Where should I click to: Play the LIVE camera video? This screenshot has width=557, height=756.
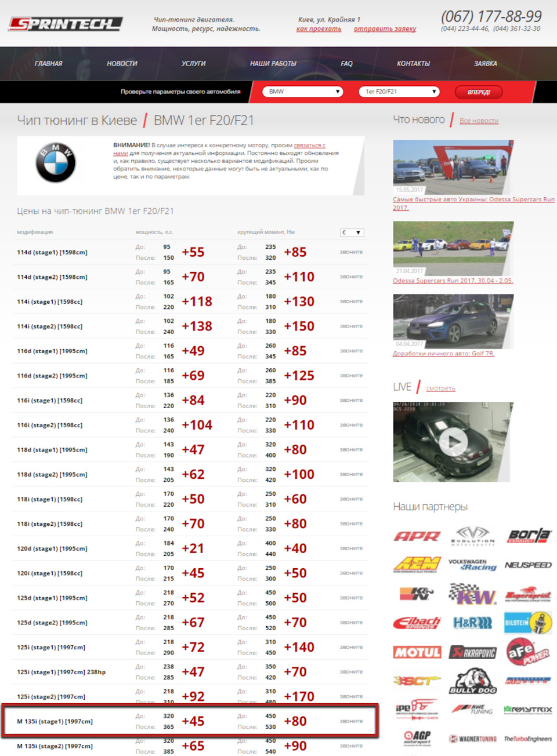pyautogui.click(x=453, y=442)
